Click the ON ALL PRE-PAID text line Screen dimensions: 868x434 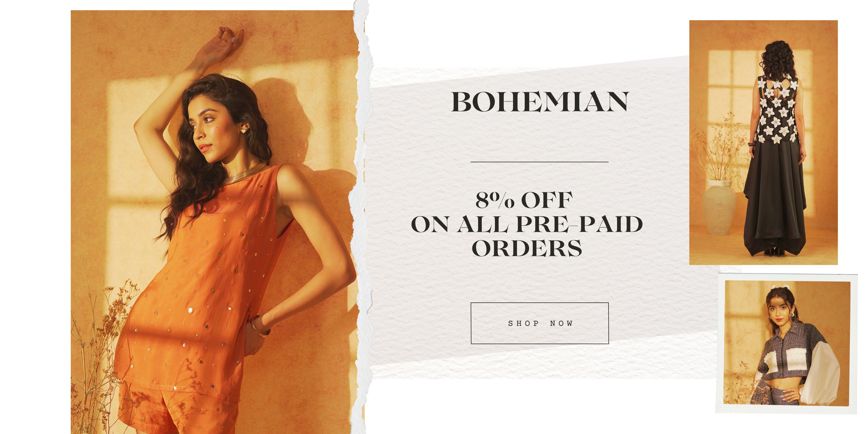[527, 224]
